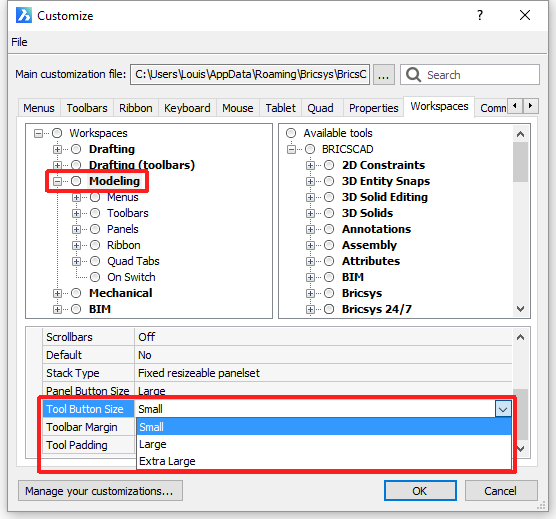Click the BIM workspace circle icon

pyautogui.click(x=76, y=309)
